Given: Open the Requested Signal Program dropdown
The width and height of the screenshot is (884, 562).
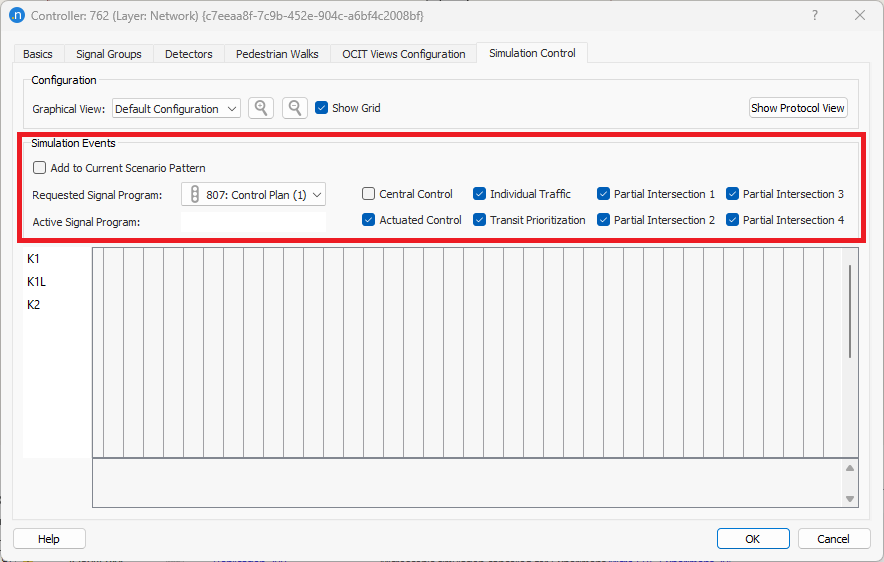Looking at the screenshot, I should pos(254,194).
